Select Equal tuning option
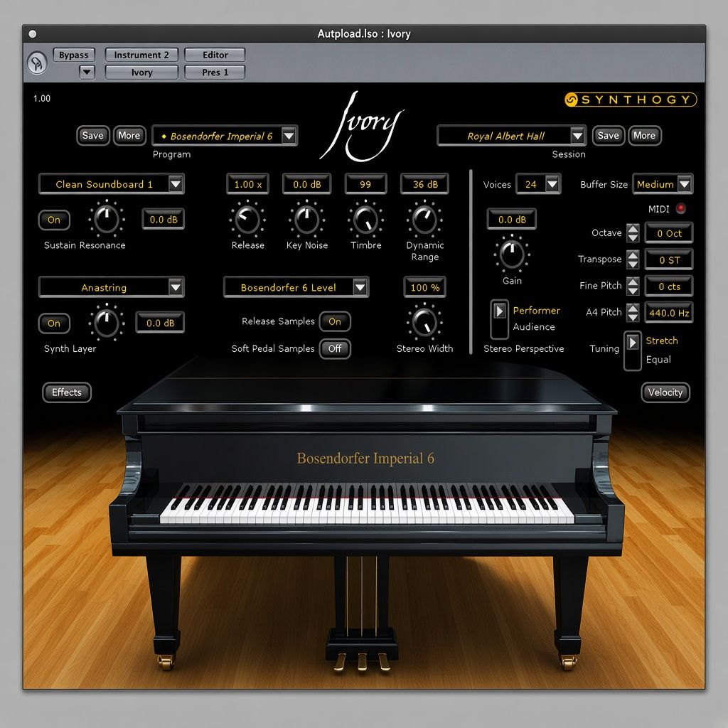 tap(658, 359)
